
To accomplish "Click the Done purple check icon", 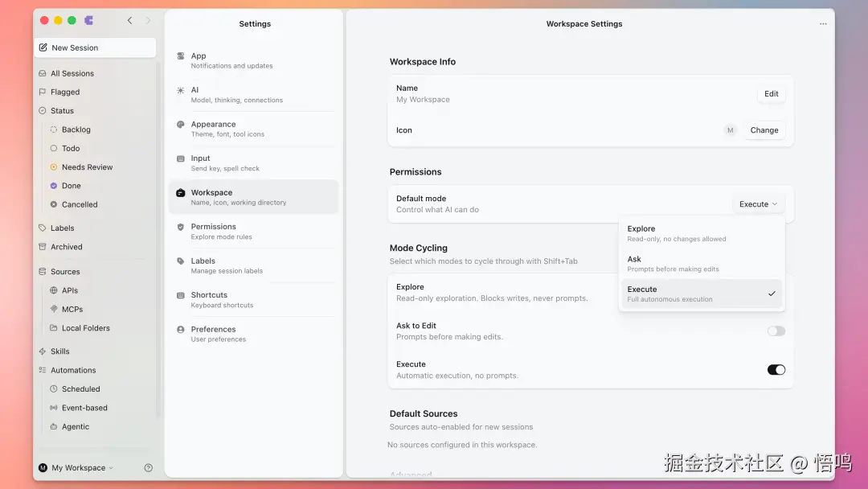I will click(x=54, y=186).
